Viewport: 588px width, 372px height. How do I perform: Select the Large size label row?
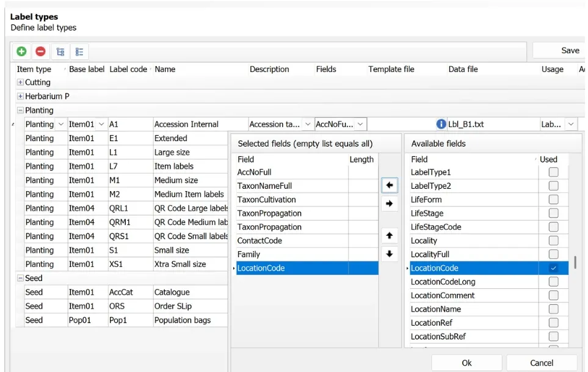pos(126,152)
